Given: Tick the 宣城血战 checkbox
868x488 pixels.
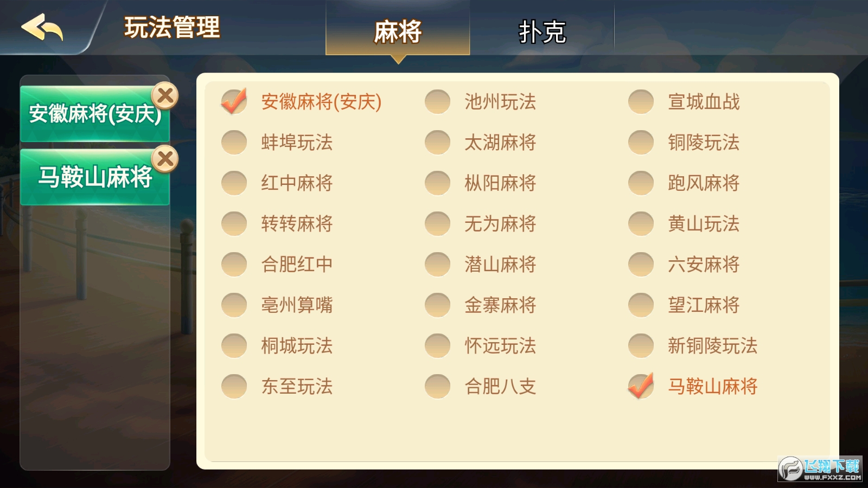Looking at the screenshot, I should [x=641, y=101].
